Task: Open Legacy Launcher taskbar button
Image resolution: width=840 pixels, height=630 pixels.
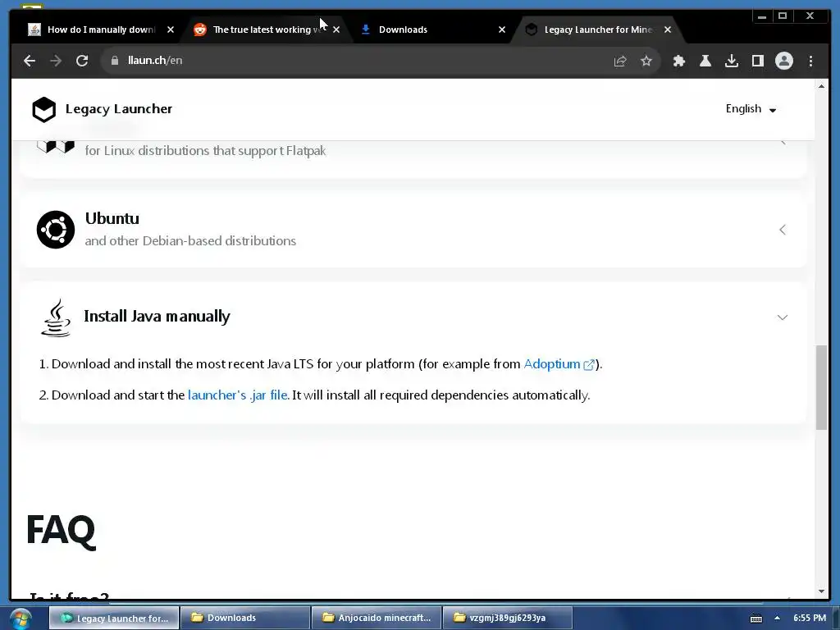Action: (x=114, y=619)
